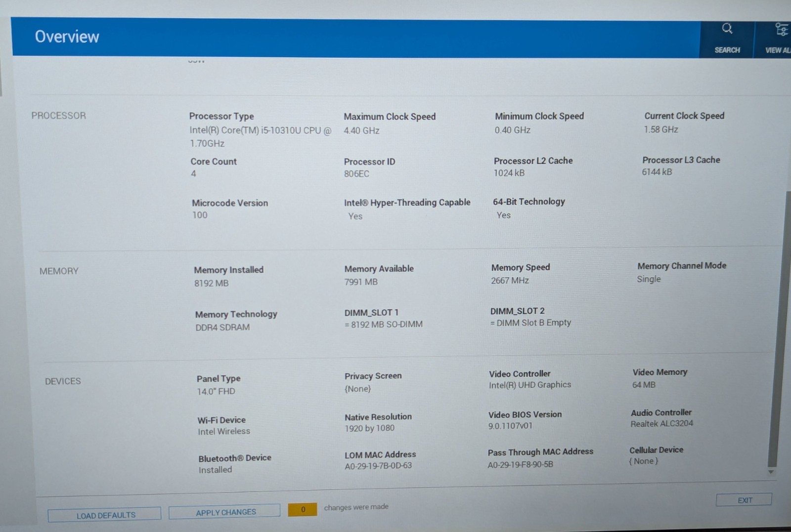Click the Intel Core i5-10310U processor value
The height and width of the screenshot is (532, 791).
pyautogui.click(x=260, y=137)
